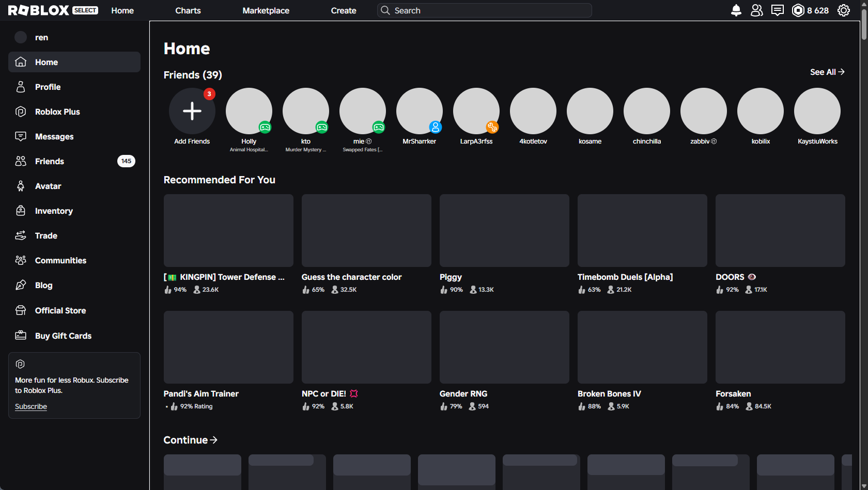The height and width of the screenshot is (490, 868).
Task: Click See All friends link
Action: (x=827, y=72)
